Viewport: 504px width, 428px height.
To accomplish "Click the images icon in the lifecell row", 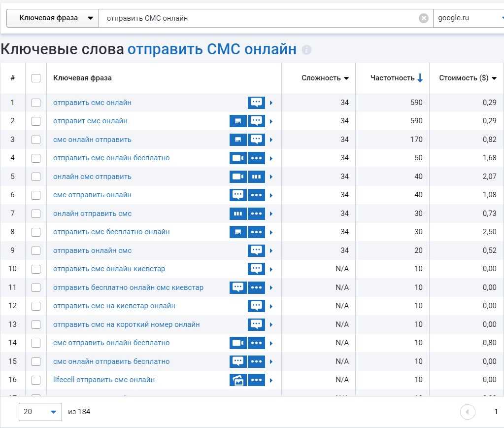I will [x=238, y=380].
